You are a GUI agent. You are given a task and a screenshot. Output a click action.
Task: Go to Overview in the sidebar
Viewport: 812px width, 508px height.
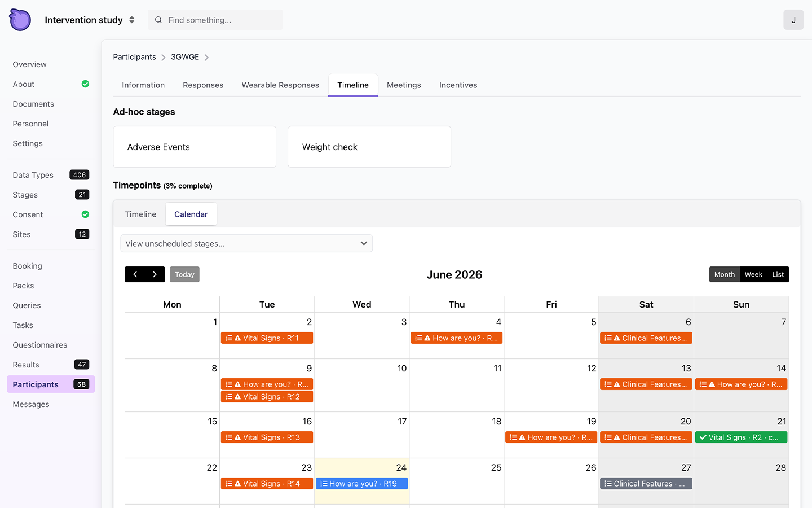(x=30, y=64)
